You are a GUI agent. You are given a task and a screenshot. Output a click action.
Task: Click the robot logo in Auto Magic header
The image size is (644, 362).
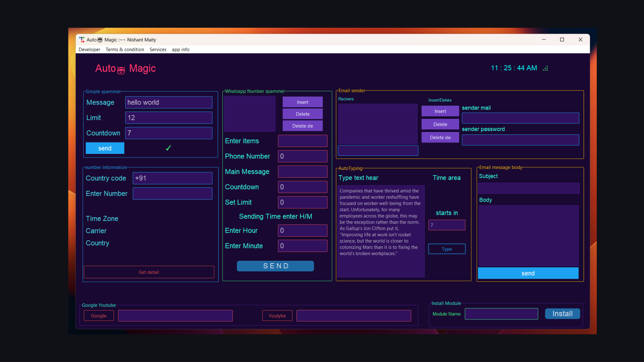coord(121,70)
